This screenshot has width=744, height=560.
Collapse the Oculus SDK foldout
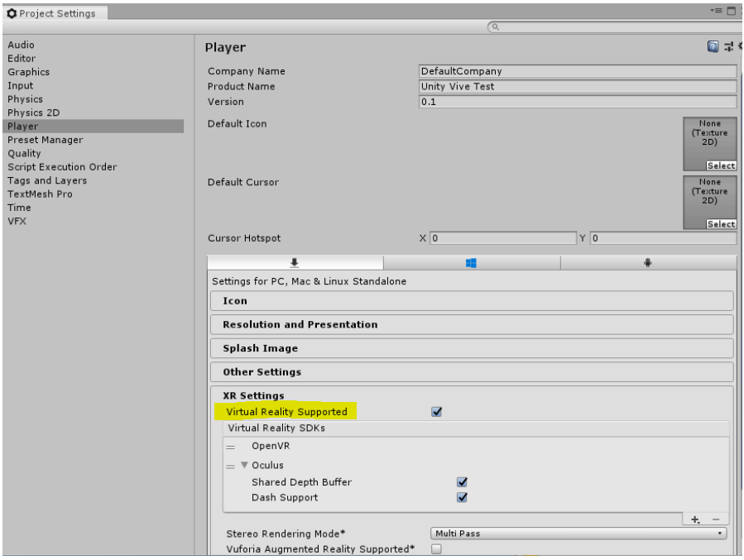(x=244, y=465)
